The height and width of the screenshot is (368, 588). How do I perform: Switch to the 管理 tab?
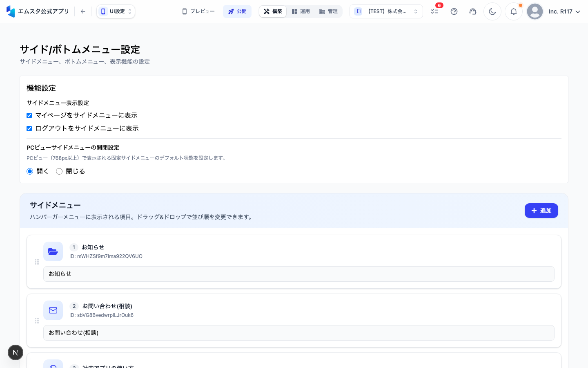click(328, 11)
